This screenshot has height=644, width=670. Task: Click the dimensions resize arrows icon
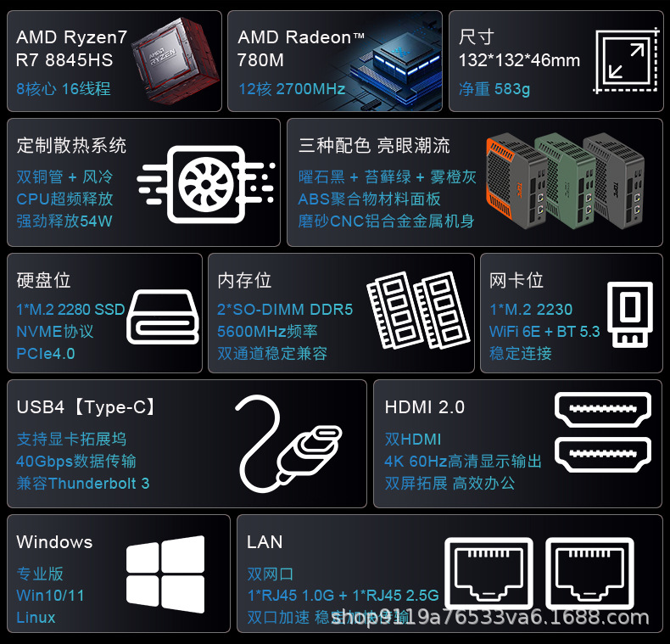627,61
